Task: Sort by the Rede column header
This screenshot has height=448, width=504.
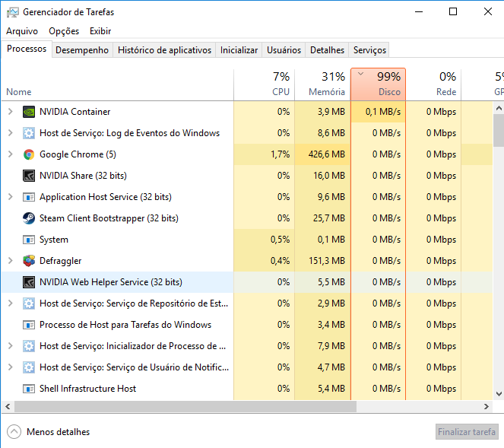Action: (433, 84)
